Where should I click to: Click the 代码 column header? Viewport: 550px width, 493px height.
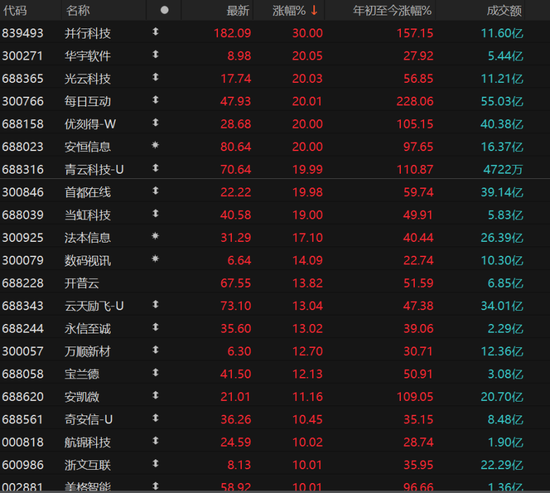point(15,11)
